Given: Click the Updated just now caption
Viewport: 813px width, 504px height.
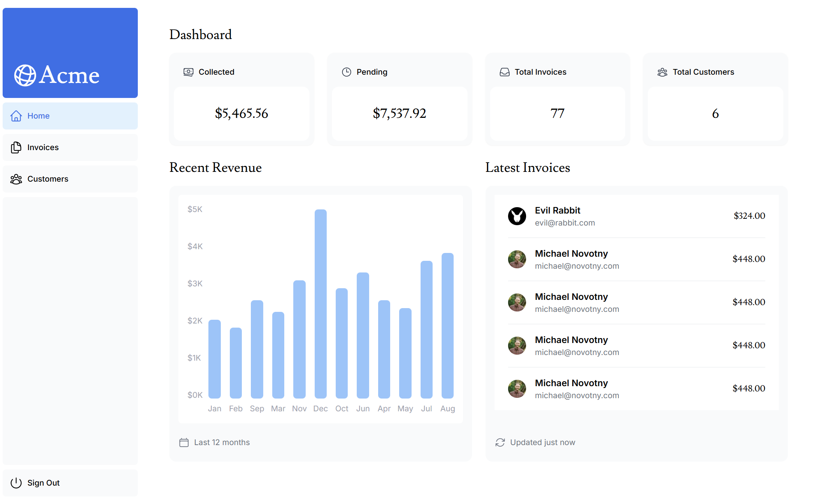Looking at the screenshot, I should pyautogui.click(x=543, y=442).
